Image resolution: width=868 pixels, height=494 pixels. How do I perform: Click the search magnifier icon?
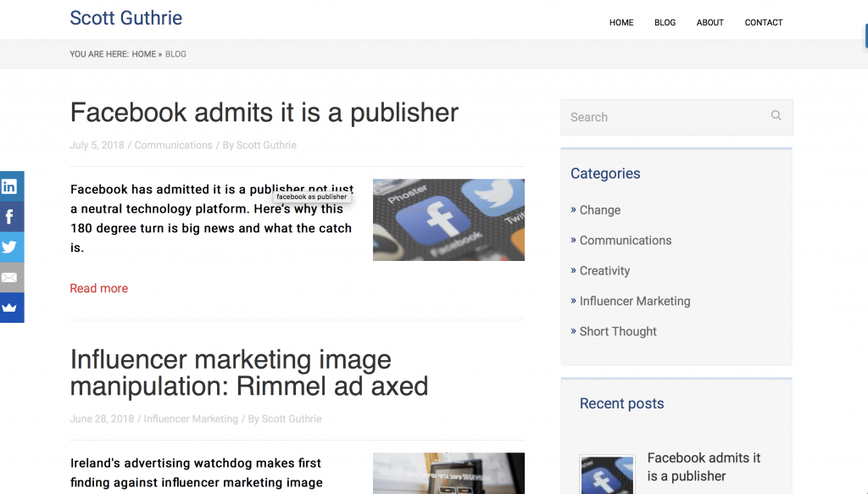click(x=776, y=115)
